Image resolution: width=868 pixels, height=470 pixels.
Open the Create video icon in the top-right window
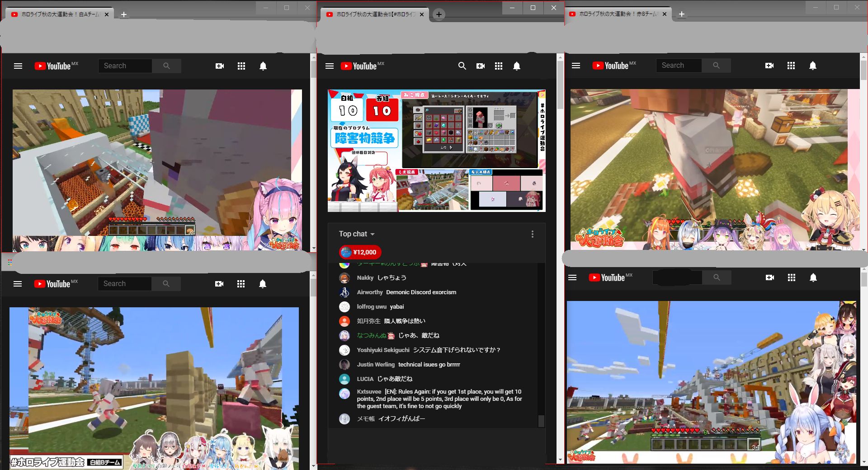click(769, 66)
